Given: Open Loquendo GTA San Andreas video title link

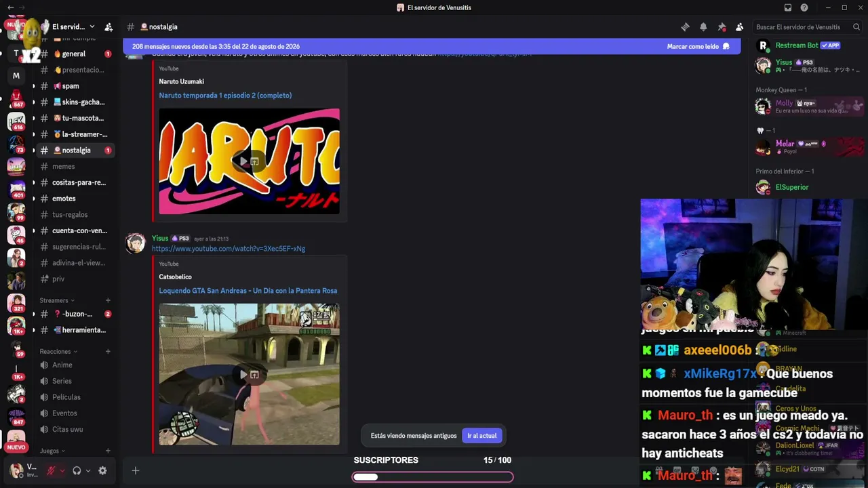Looking at the screenshot, I should pos(248,291).
